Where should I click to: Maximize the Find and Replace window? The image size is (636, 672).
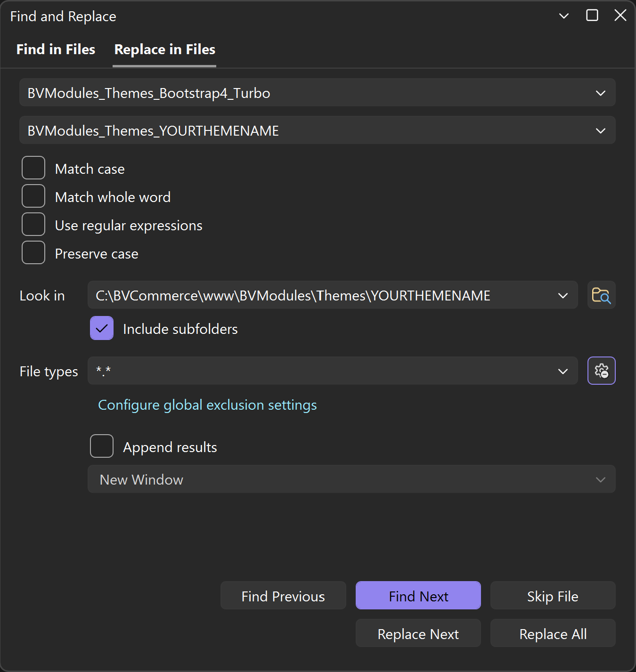coord(592,16)
